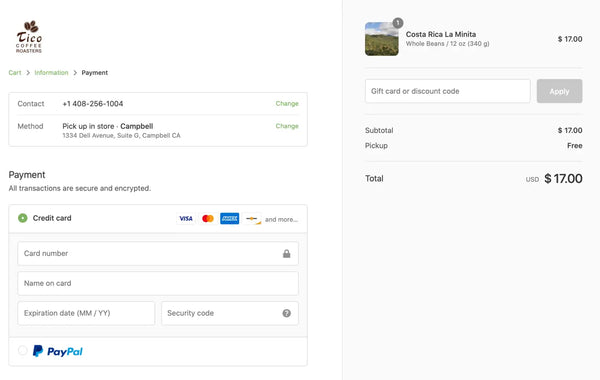The width and height of the screenshot is (600, 380).
Task: Click the PayPal logo
Action: click(x=58, y=351)
